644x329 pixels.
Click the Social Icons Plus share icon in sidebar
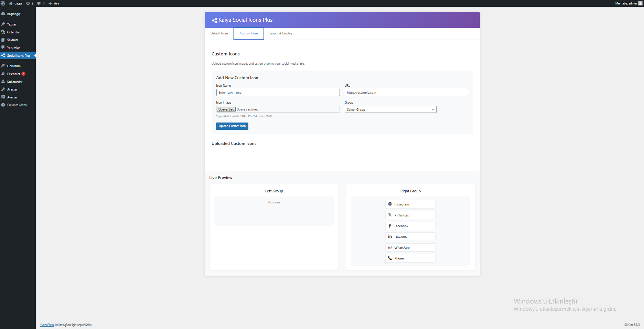coord(3,55)
